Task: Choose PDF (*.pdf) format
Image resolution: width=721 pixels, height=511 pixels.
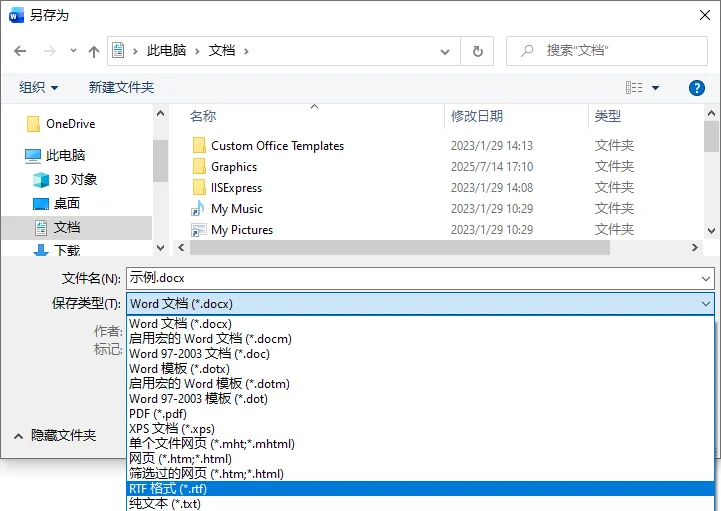Action: tap(420, 413)
